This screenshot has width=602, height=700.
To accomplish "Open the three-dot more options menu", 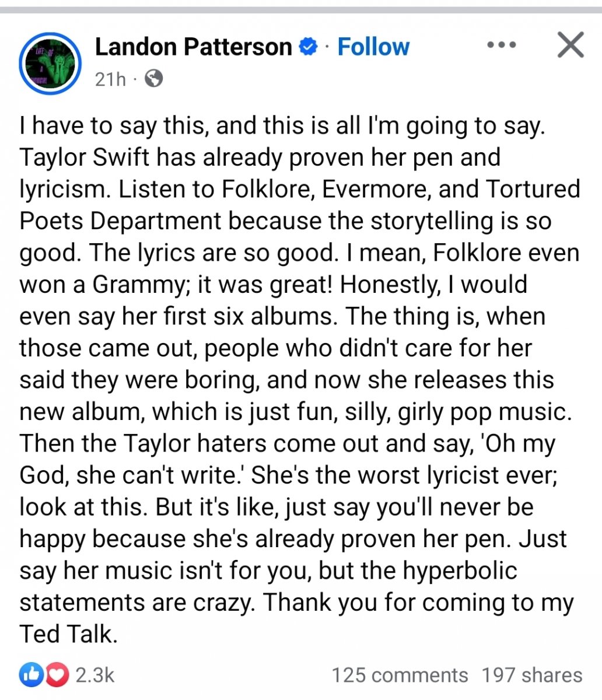I will pyautogui.click(x=501, y=45).
